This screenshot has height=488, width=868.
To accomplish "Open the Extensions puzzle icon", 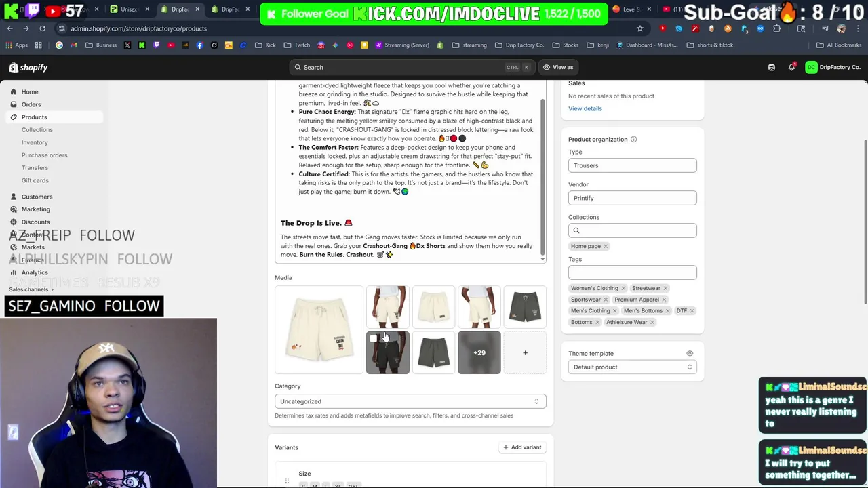I will pyautogui.click(x=776, y=28).
